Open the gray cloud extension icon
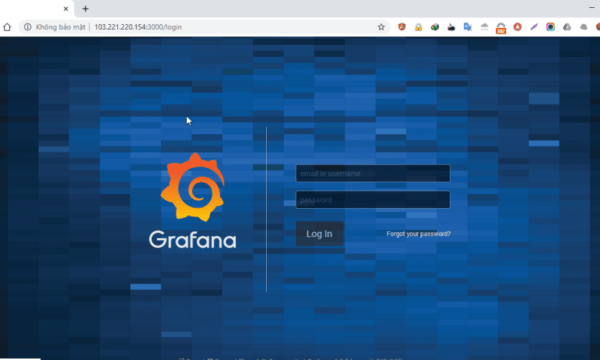Image resolution: width=600 pixels, height=360 pixels. (x=484, y=27)
